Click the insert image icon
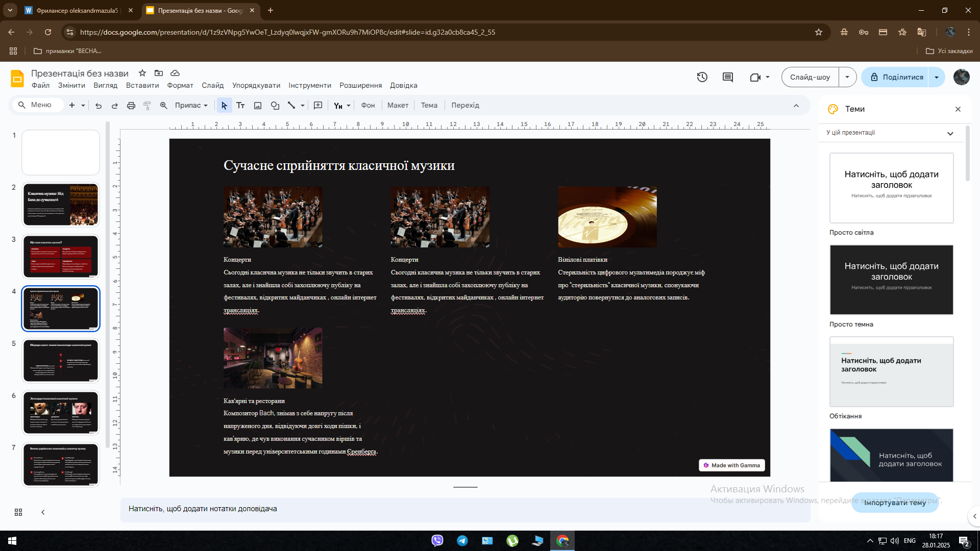The width and height of the screenshot is (980, 551). tap(258, 106)
